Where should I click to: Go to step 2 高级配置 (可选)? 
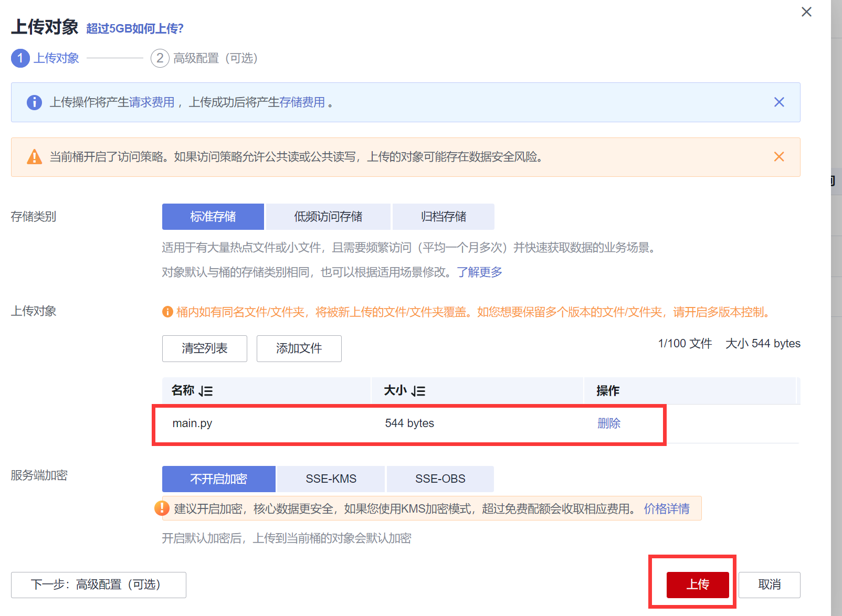click(205, 58)
